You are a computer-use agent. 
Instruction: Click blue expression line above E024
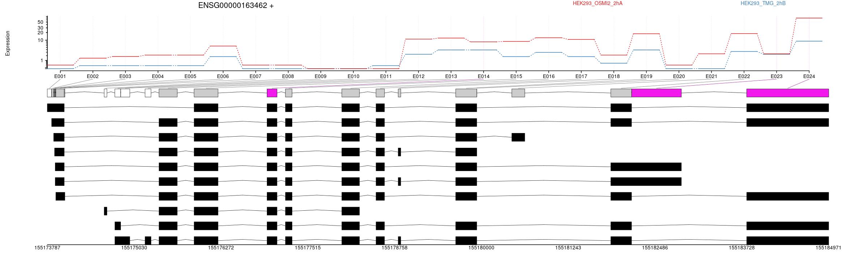809,41
